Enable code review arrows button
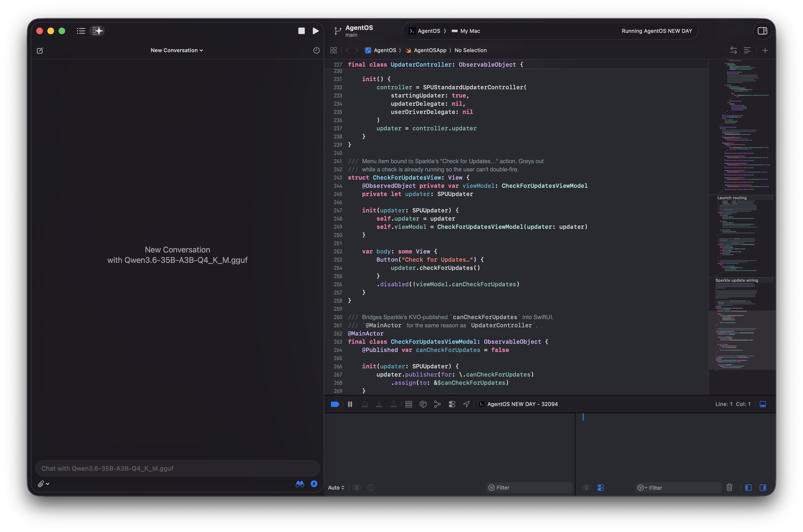 [733, 50]
